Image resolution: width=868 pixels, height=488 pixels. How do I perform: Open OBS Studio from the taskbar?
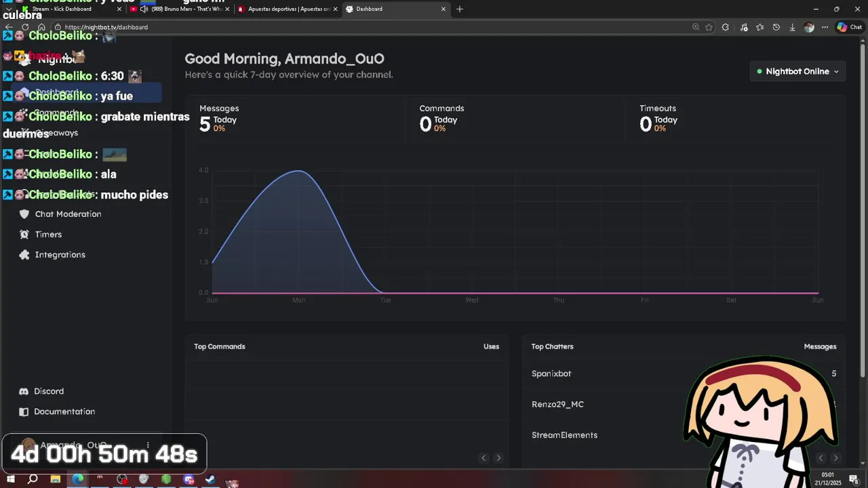[x=122, y=479]
